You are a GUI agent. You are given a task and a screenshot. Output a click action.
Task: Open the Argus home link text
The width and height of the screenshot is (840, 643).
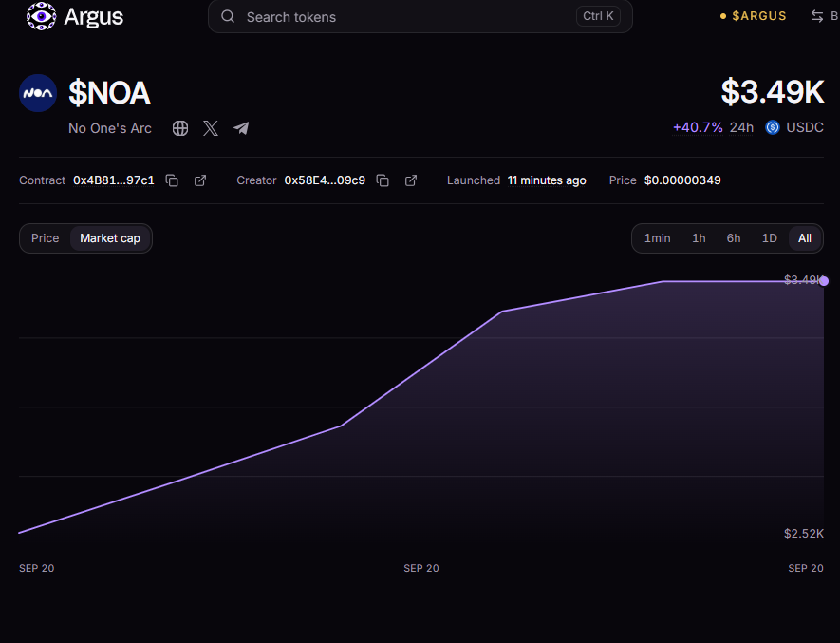tap(94, 17)
